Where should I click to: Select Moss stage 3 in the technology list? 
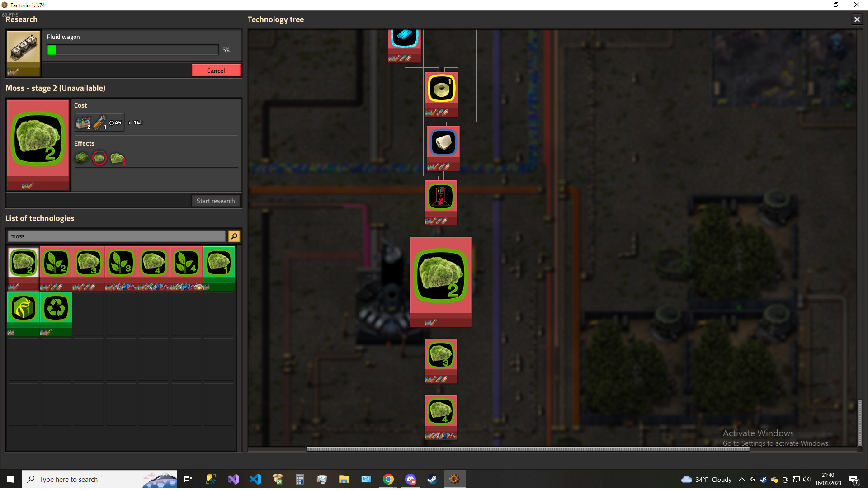89,269
